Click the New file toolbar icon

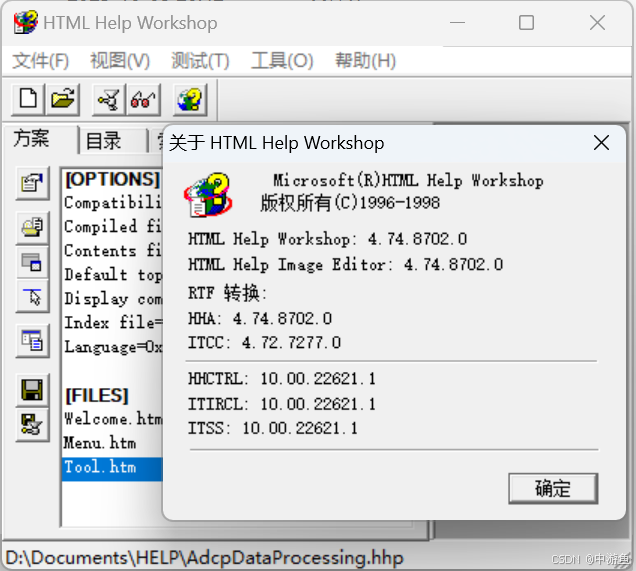coord(28,99)
